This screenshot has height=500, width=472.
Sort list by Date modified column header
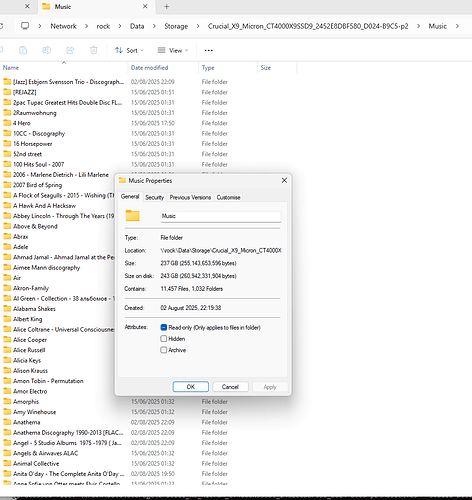(x=150, y=68)
